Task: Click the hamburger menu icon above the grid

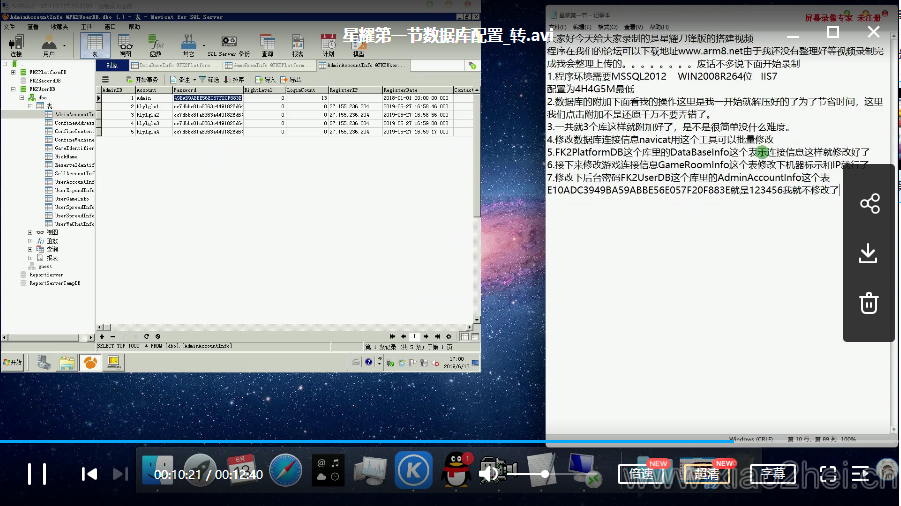Action: coord(105,79)
